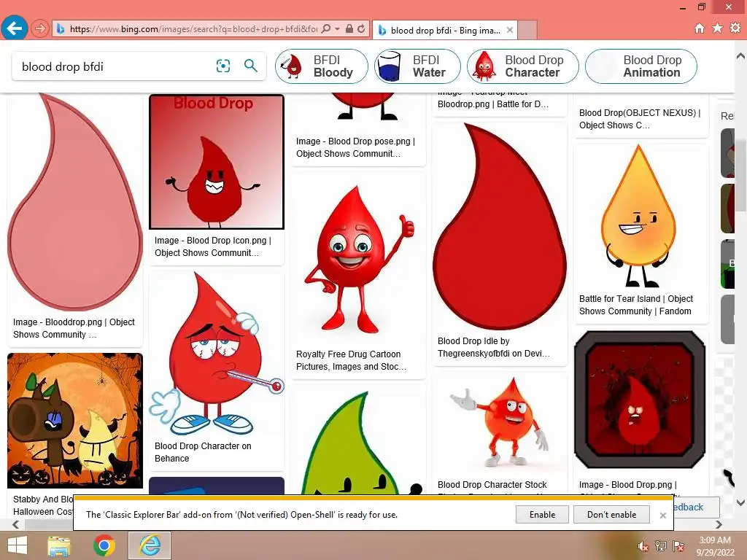Go to the browser home page icon
The width and height of the screenshot is (747, 560).
(x=700, y=28)
